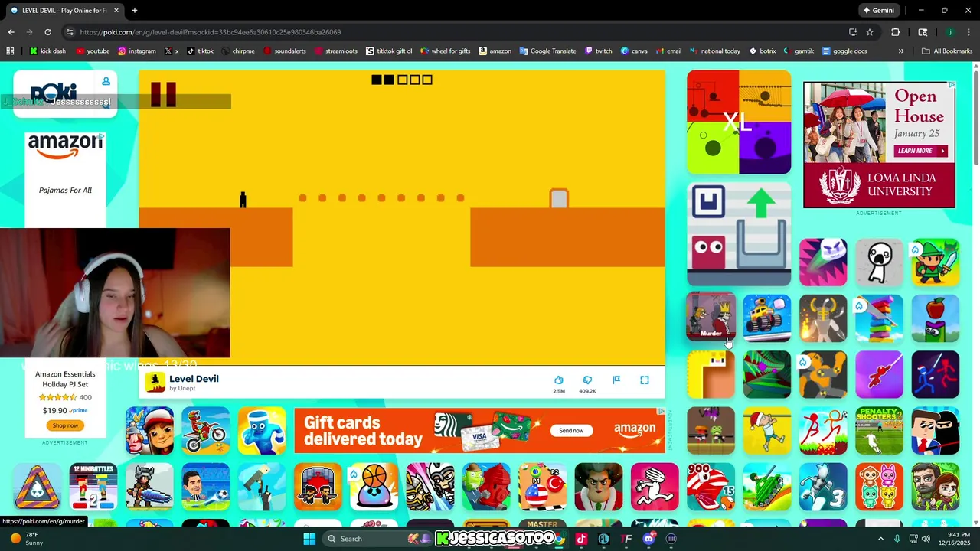Viewport: 980px width, 551px height.
Task: Open the red block with green arrow game
Action: pyautogui.click(x=739, y=234)
